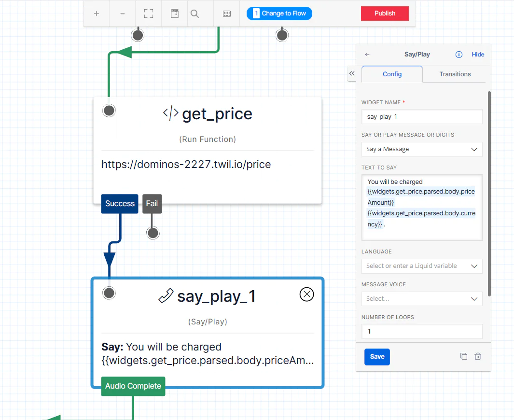
Task: Open the Say/Play info icon
Action: (459, 55)
